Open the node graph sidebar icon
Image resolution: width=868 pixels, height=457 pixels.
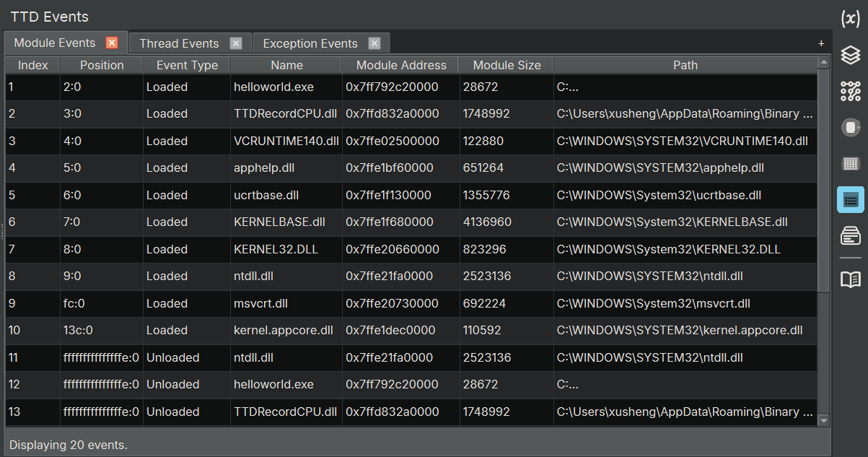click(851, 91)
